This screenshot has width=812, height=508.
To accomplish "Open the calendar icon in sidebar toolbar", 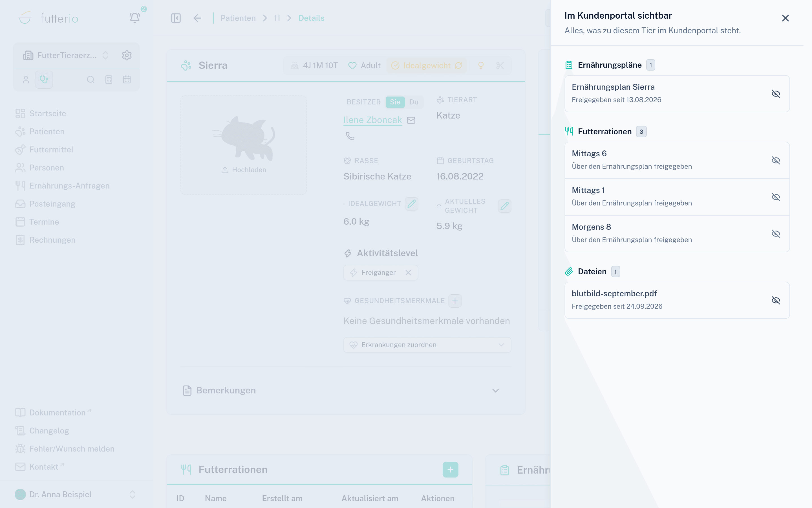I will (x=127, y=80).
